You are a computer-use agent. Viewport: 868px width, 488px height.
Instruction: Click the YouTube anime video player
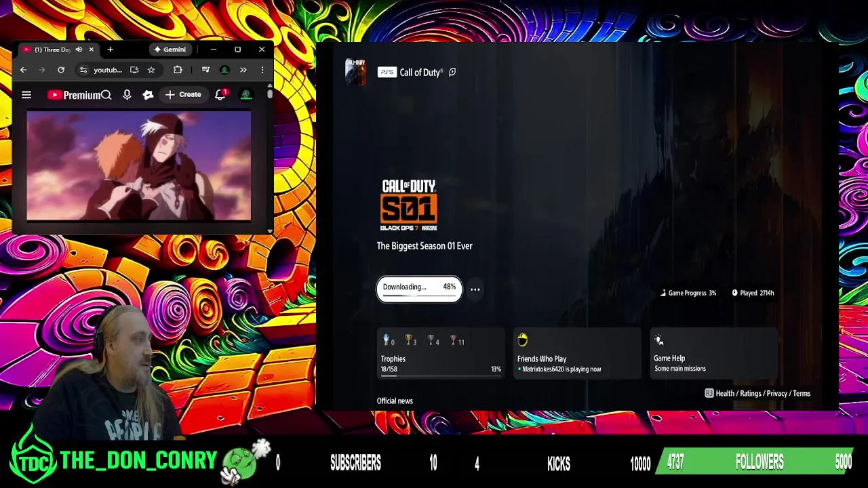[139, 166]
